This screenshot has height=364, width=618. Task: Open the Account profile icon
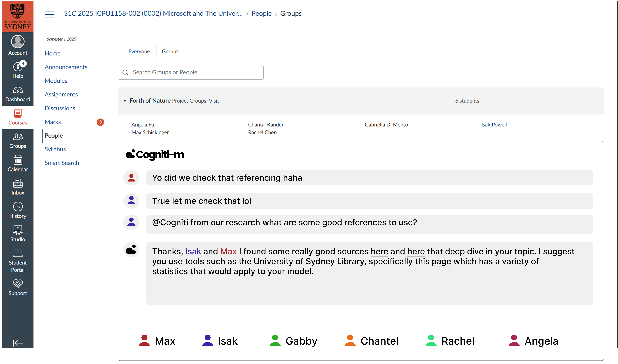click(x=18, y=41)
